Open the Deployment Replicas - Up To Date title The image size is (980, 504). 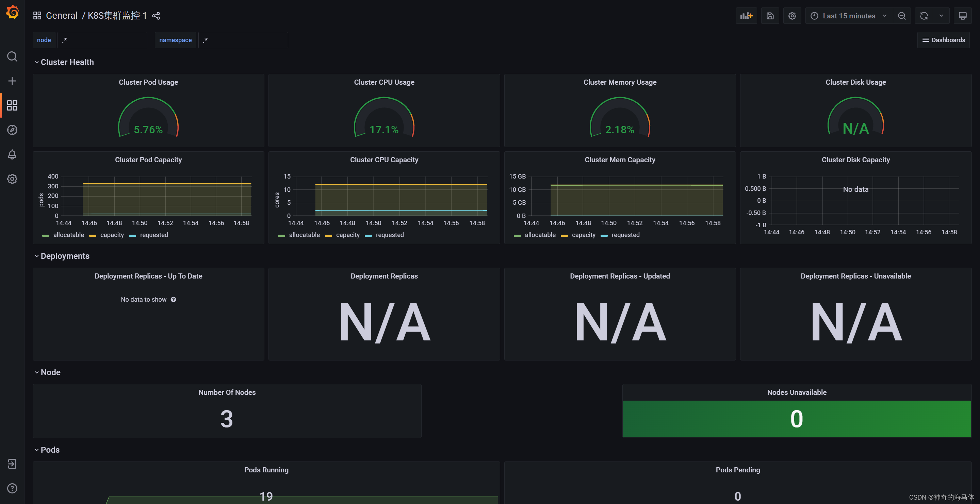[x=148, y=276]
